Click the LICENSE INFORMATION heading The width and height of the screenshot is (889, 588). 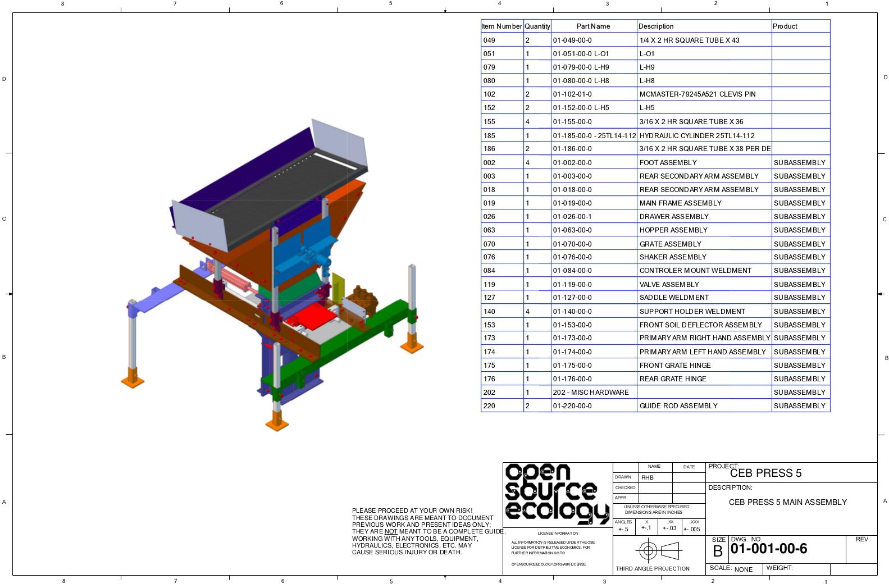click(558, 534)
